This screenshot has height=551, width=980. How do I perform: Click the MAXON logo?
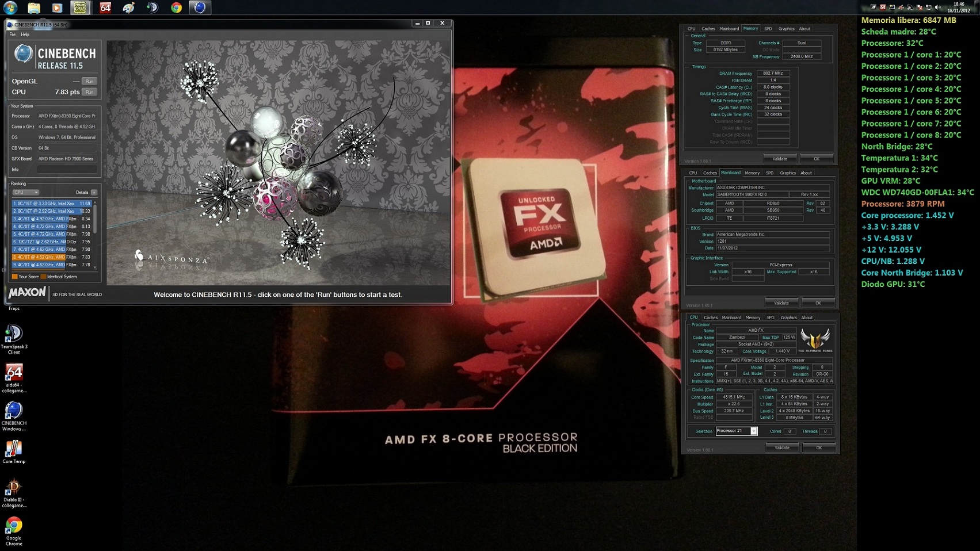[27, 293]
